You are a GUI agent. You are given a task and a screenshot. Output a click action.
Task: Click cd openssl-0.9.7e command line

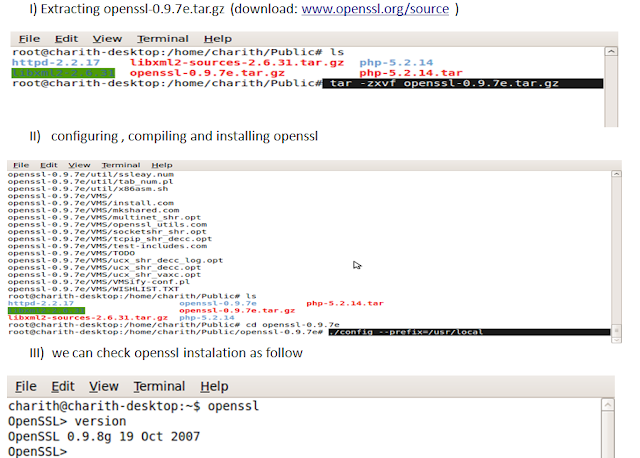(173, 325)
